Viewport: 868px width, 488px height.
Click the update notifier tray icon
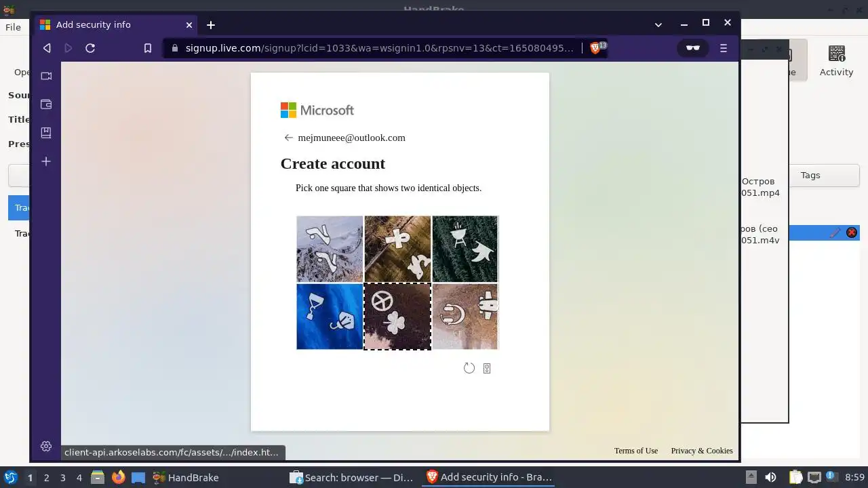[x=831, y=477]
